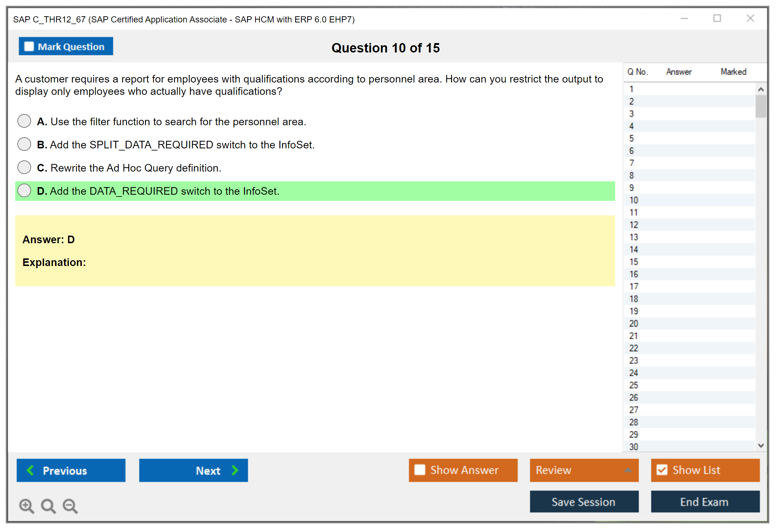This screenshot has width=778, height=532.
Task: Minimize the exam window
Action: (x=684, y=18)
